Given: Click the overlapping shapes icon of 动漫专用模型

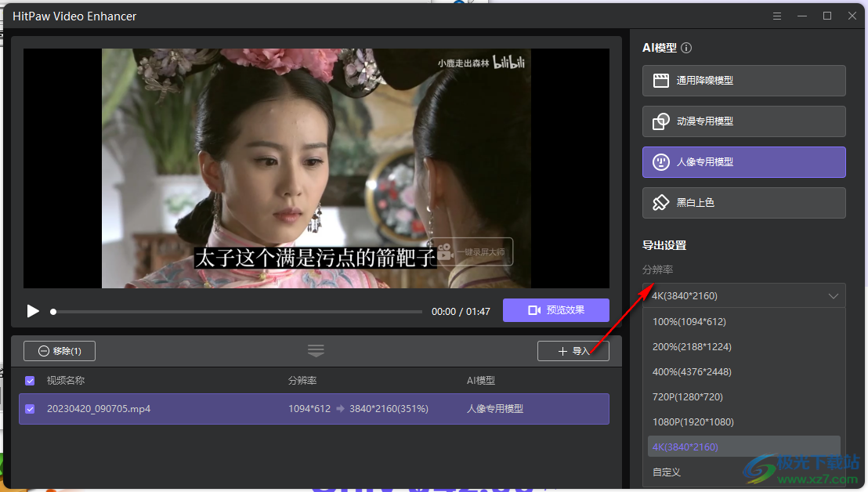Looking at the screenshot, I should 661,121.
